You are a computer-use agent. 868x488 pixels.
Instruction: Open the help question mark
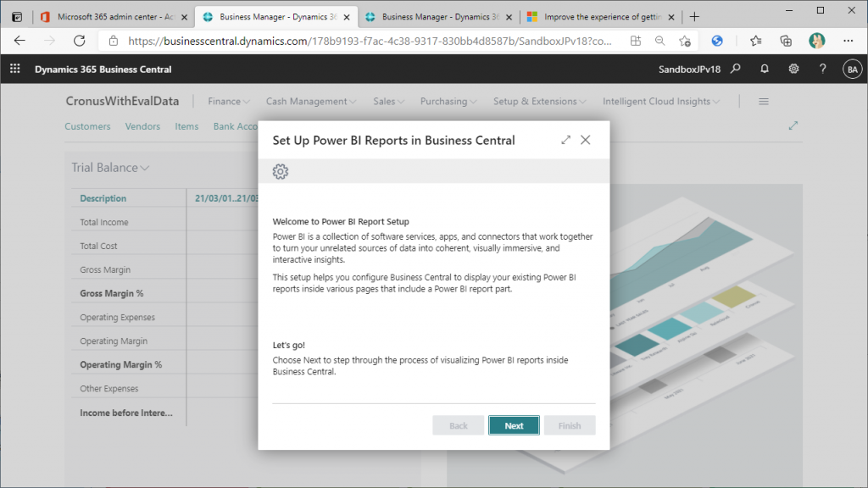(822, 69)
